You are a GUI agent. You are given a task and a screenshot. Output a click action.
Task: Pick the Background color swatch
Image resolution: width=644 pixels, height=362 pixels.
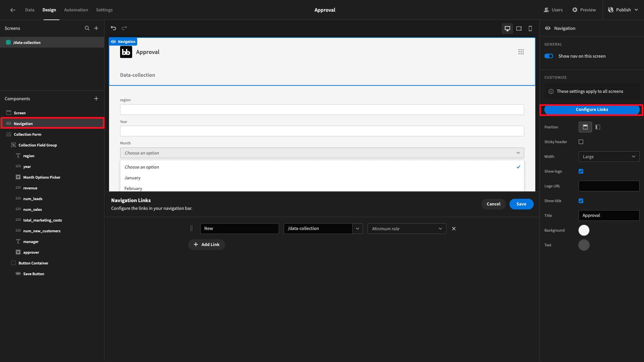pyautogui.click(x=584, y=230)
